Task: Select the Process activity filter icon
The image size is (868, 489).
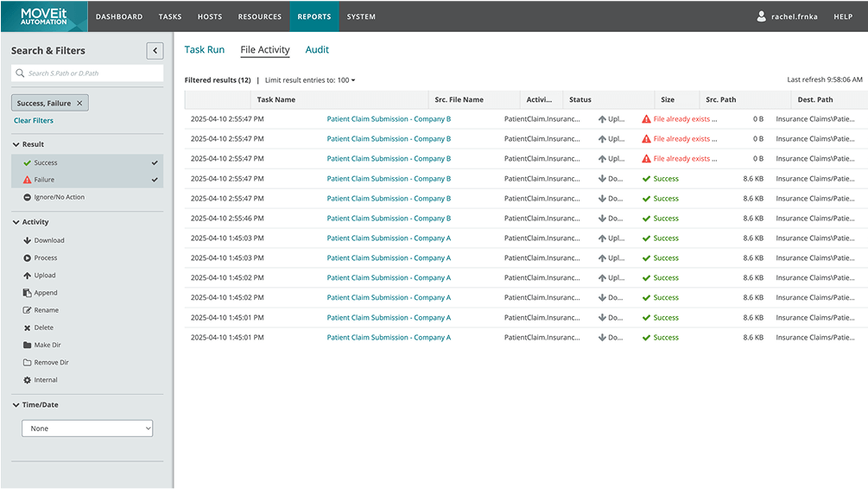Action: pos(27,258)
